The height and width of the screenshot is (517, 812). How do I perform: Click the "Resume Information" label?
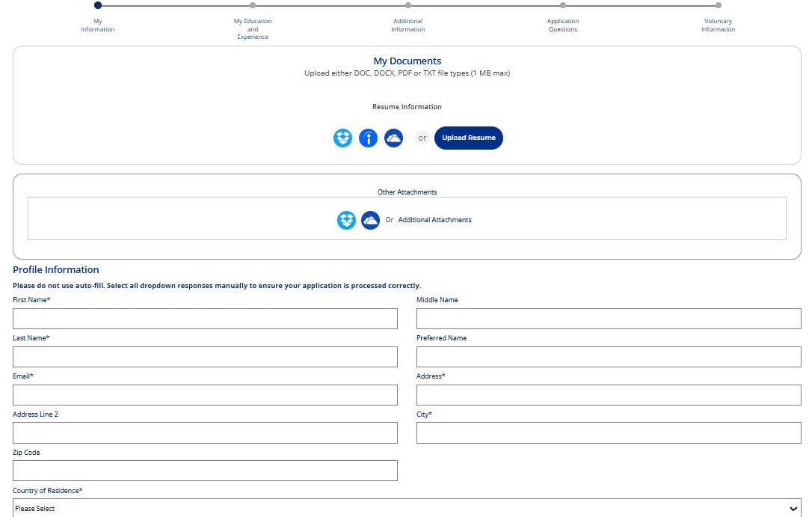(x=407, y=107)
